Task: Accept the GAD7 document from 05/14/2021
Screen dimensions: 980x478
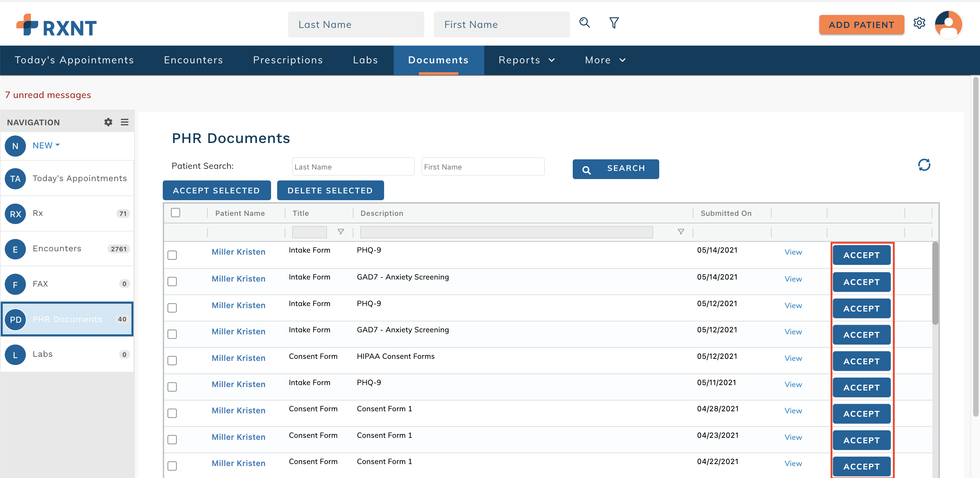Action: tap(861, 282)
